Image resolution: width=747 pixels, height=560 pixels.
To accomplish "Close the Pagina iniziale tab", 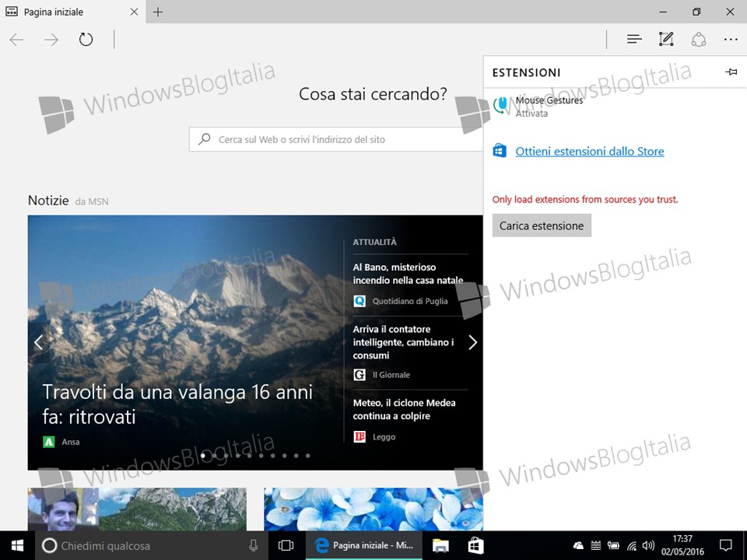I will [135, 12].
